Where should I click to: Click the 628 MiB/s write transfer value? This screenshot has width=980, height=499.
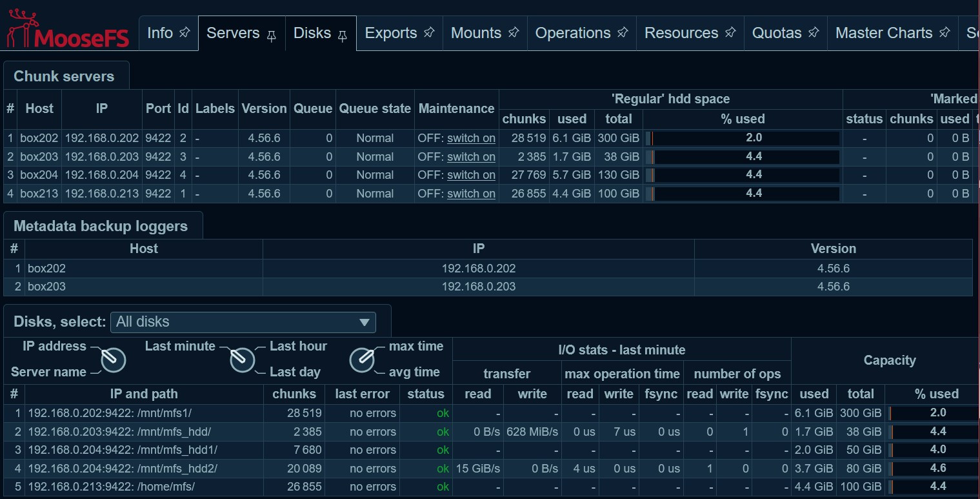532,432
